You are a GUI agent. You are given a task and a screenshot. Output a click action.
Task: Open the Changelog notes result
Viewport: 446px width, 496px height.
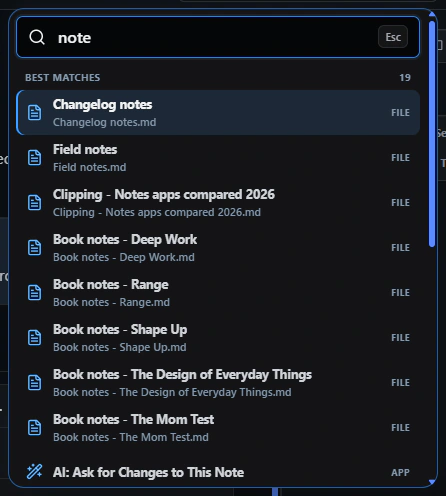point(218,113)
